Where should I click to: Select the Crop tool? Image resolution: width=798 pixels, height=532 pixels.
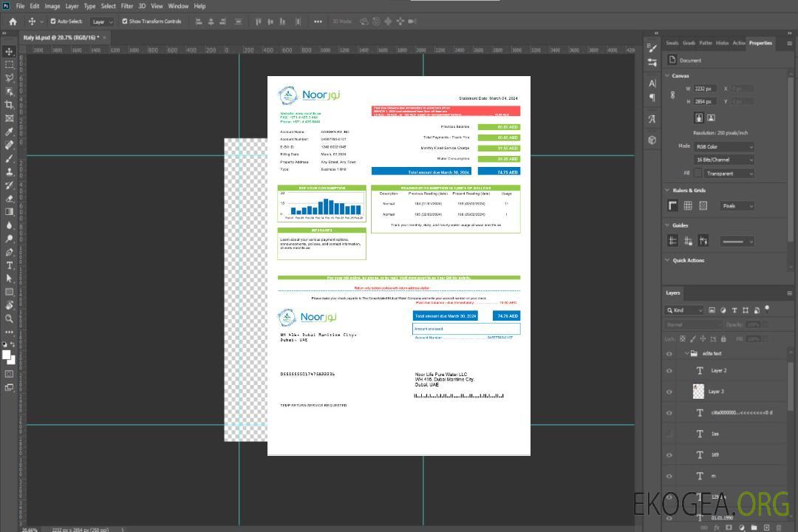point(9,105)
